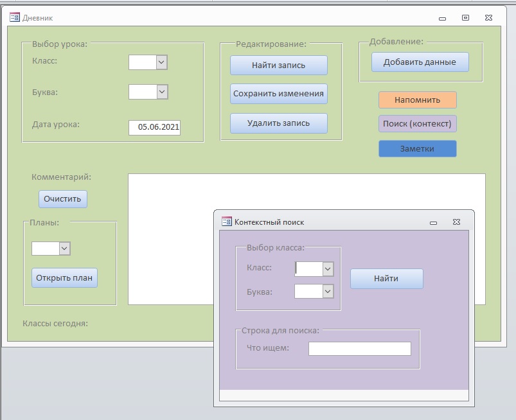Click the orange Напомнить button

coord(418,100)
